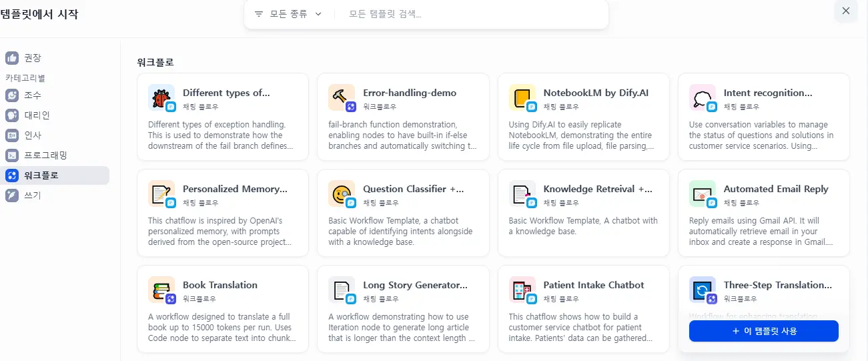Click the document icon of Knowledge Retreival
Viewport: 868px width, 361px height.
pyautogui.click(x=522, y=194)
